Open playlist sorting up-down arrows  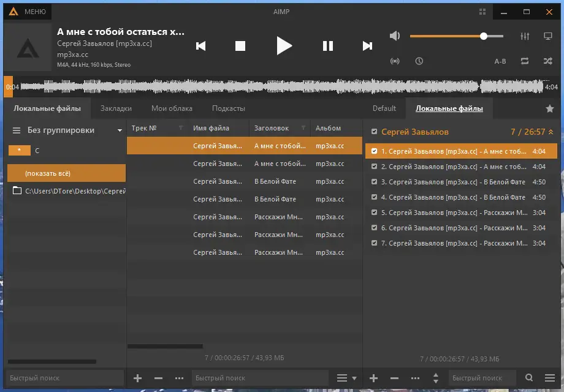coord(436,378)
